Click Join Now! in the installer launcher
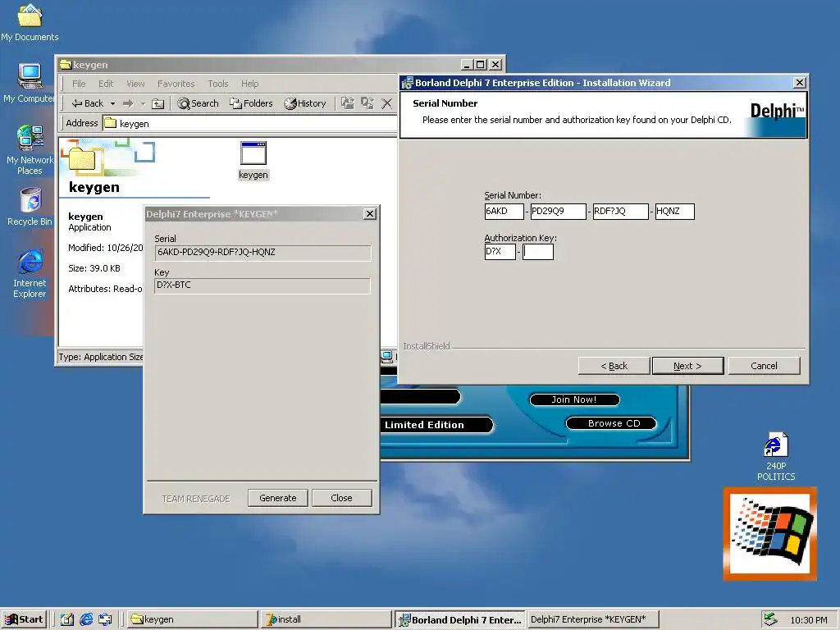The image size is (840, 630). pyautogui.click(x=574, y=399)
